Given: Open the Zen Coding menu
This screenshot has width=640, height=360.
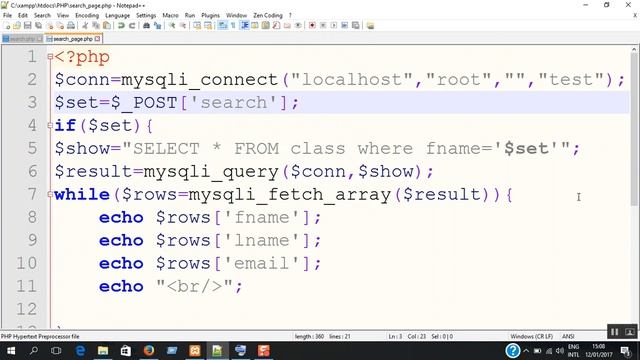Looking at the screenshot, I should [268, 15].
